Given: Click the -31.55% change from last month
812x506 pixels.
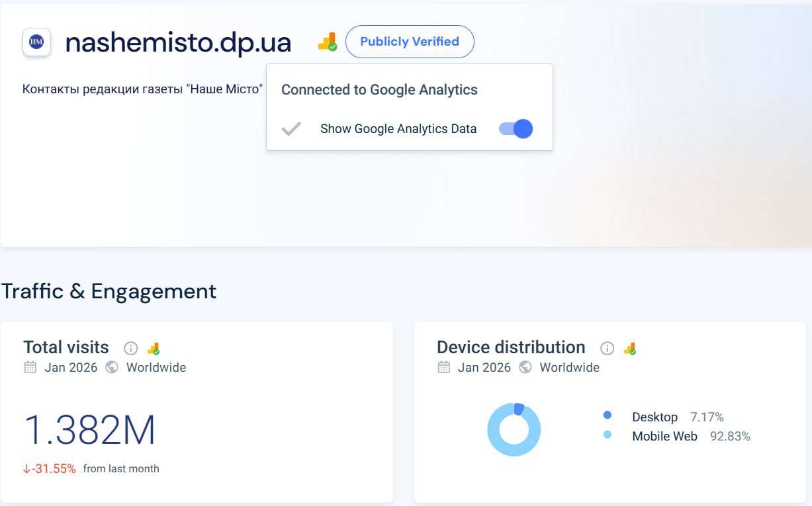Looking at the screenshot, I should click(50, 468).
